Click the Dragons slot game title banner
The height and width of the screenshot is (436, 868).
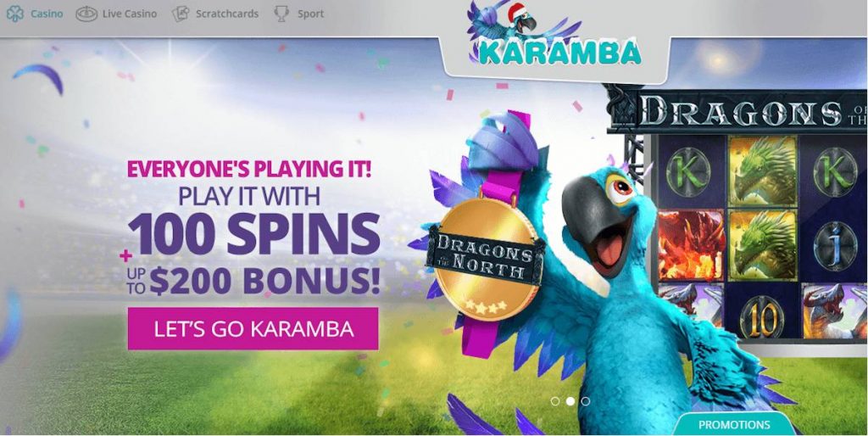point(737,111)
